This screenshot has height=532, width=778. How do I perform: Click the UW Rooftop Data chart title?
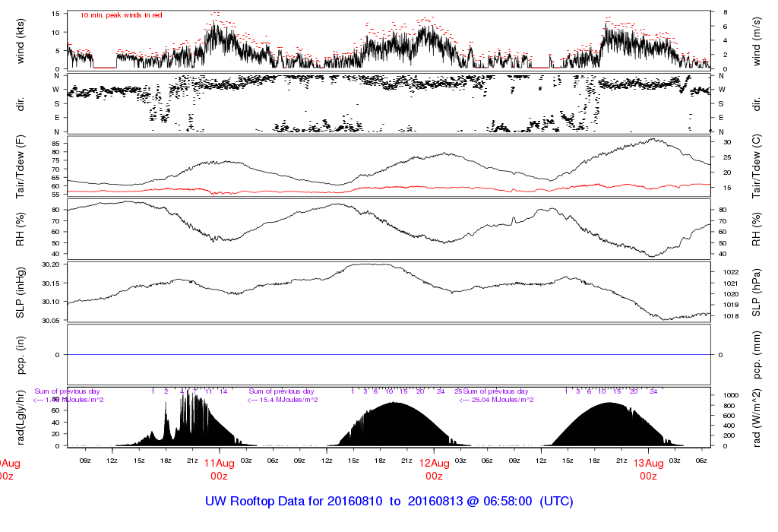389,502
